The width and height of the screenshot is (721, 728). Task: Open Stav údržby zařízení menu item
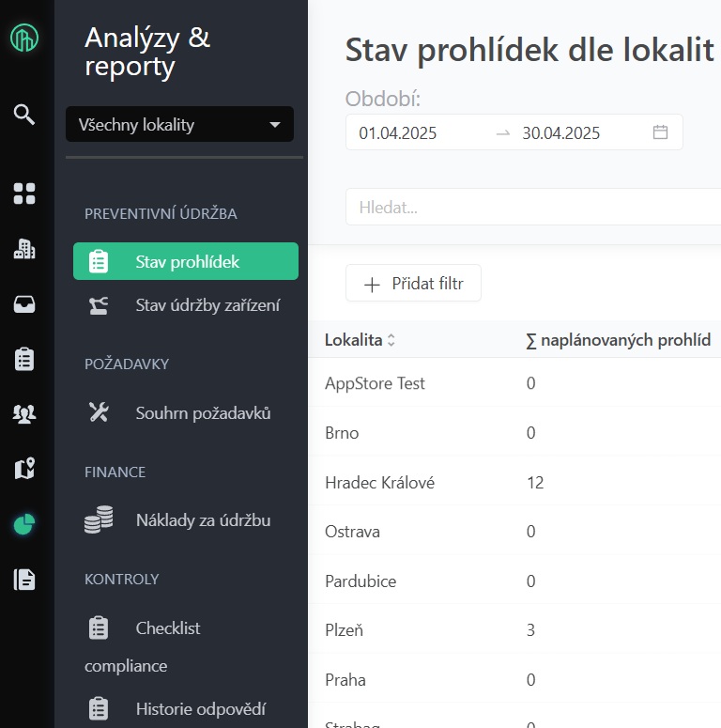tap(207, 305)
